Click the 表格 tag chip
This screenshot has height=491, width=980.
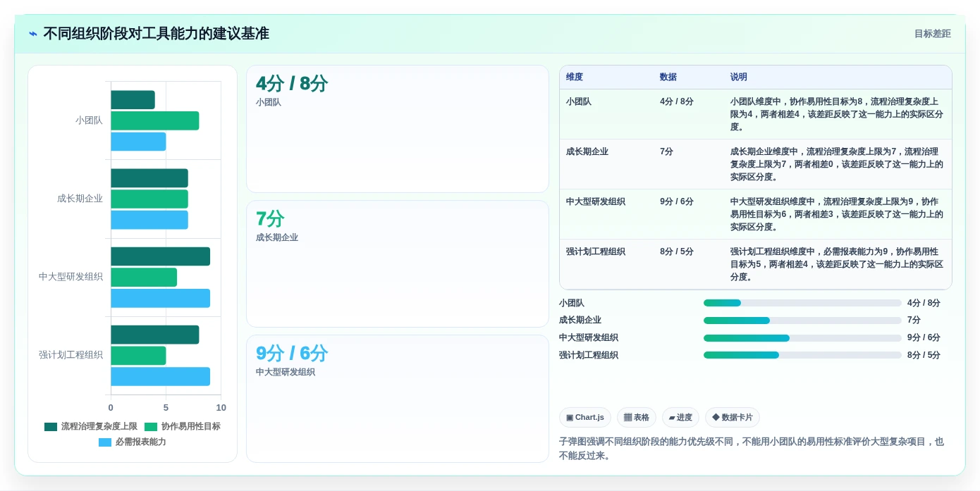click(637, 418)
